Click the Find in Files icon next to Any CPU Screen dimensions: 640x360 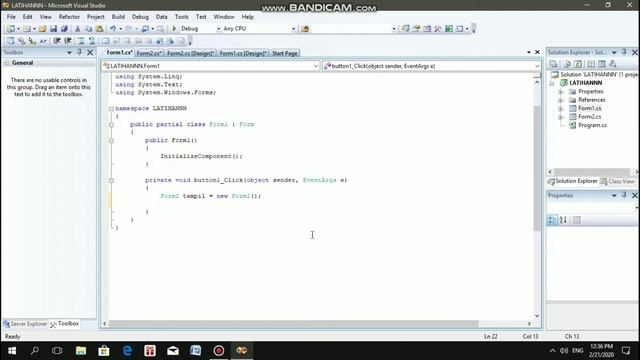tap(305, 29)
